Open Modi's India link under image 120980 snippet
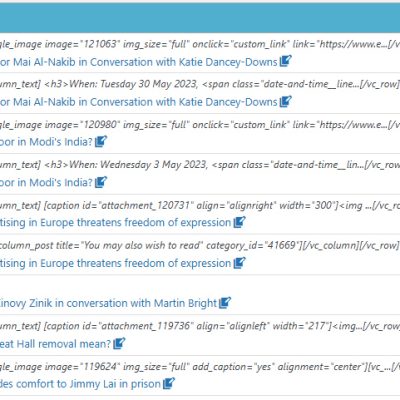This screenshot has height=400, width=400. [x=46, y=142]
